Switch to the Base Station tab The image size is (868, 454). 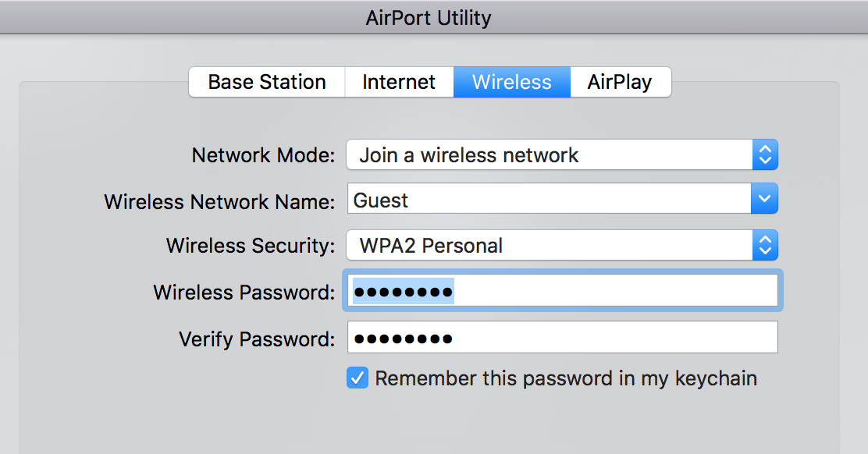267,82
